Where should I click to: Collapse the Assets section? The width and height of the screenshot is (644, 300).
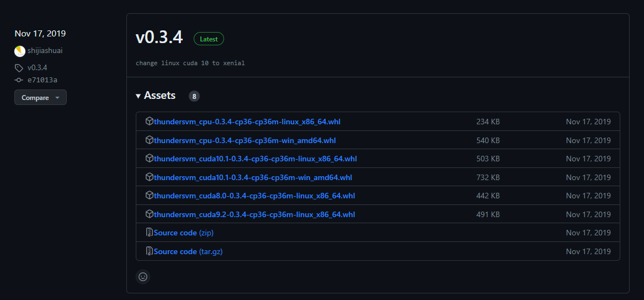156,96
